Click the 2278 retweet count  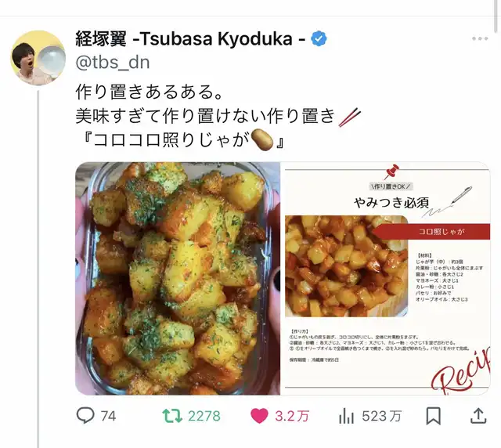(204, 416)
